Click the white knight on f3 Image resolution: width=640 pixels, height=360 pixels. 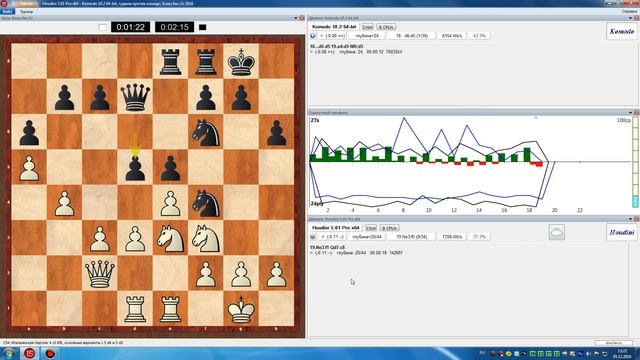206,238
